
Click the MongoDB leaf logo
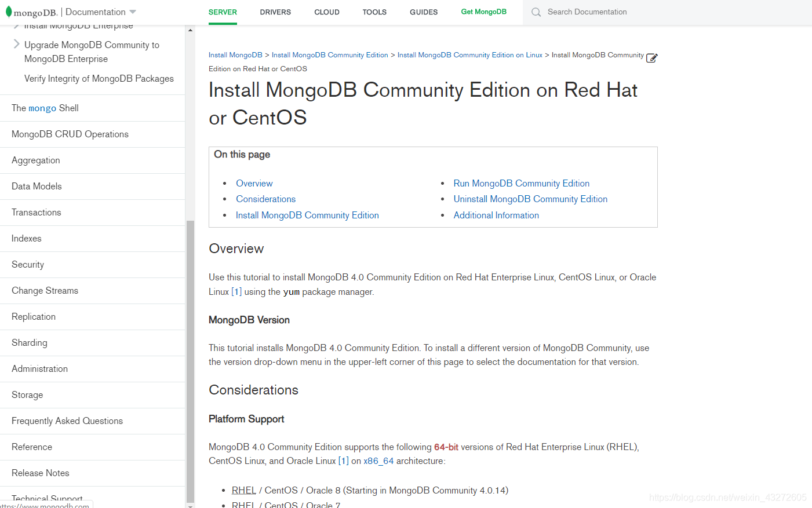(9, 12)
